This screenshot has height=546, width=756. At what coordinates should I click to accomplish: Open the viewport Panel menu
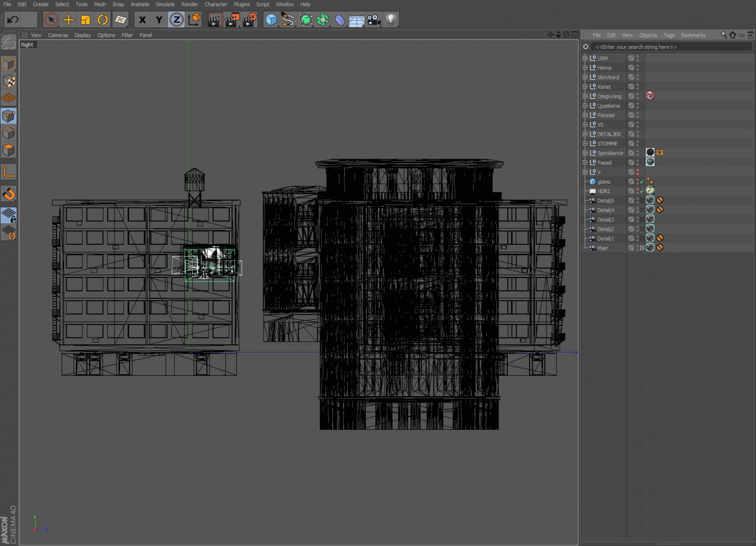pos(145,35)
